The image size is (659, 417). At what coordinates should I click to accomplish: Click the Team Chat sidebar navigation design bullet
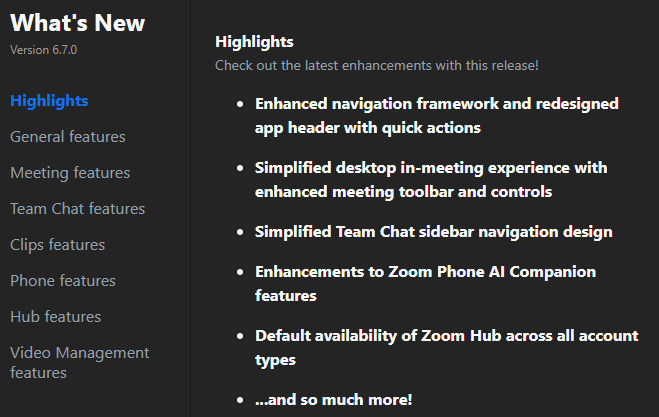(x=433, y=232)
